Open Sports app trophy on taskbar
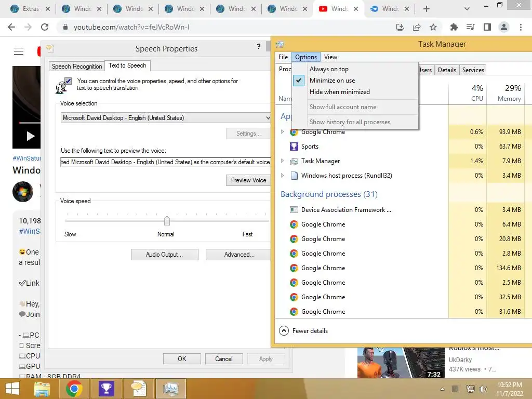Image resolution: width=532 pixels, height=399 pixels. point(106,389)
